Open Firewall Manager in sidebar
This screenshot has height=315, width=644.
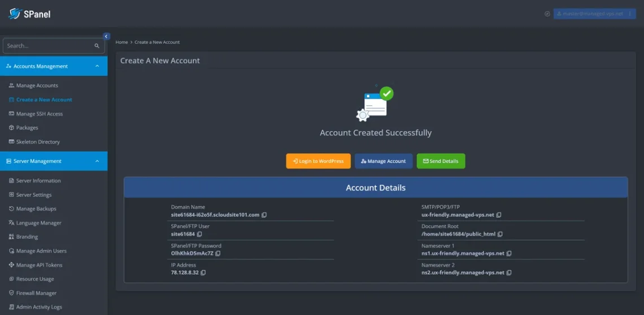click(x=36, y=293)
